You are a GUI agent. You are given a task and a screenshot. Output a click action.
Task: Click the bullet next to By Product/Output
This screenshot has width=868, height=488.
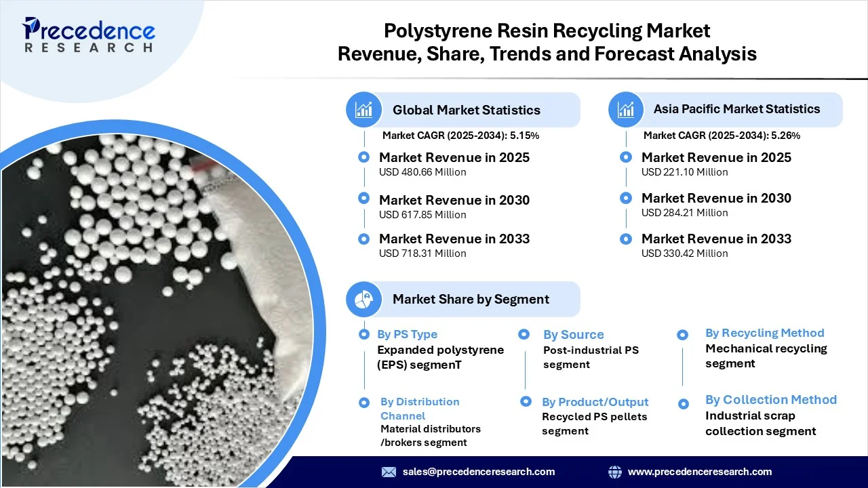526,401
